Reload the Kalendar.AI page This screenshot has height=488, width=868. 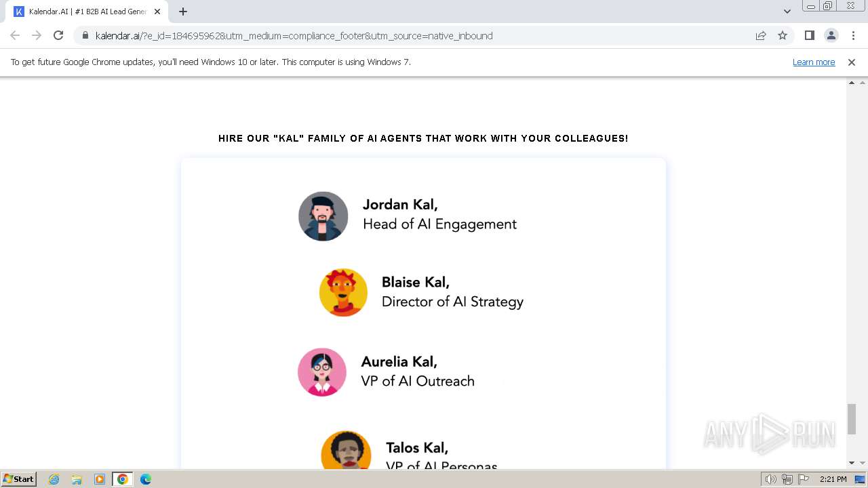(58, 35)
